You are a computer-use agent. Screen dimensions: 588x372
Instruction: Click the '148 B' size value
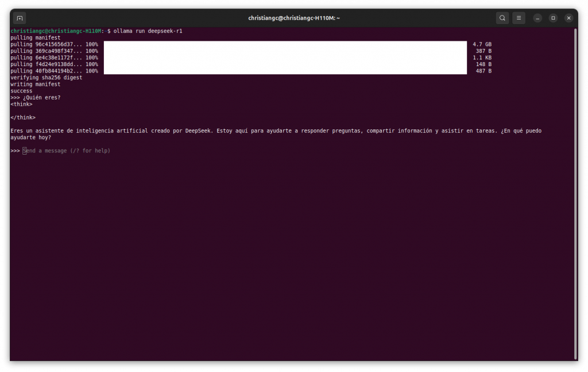tap(483, 64)
